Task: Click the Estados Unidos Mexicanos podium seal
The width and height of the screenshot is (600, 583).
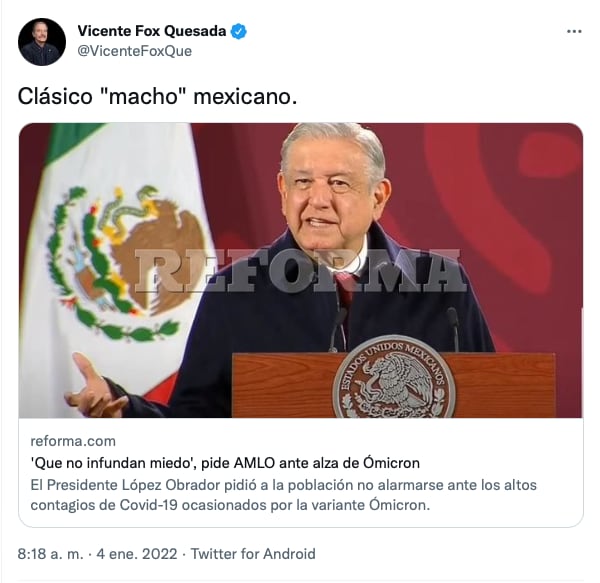Action: coord(394,377)
